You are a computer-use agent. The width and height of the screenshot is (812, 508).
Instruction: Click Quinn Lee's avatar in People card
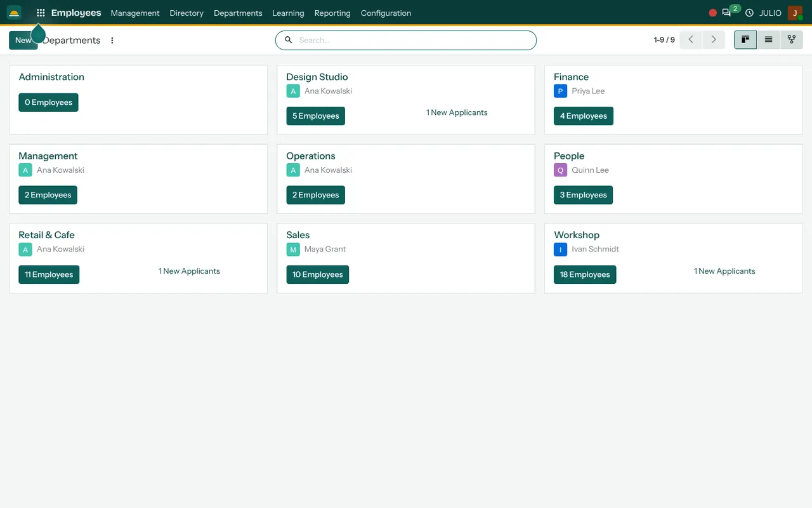pyautogui.click(x=560, y=170)
